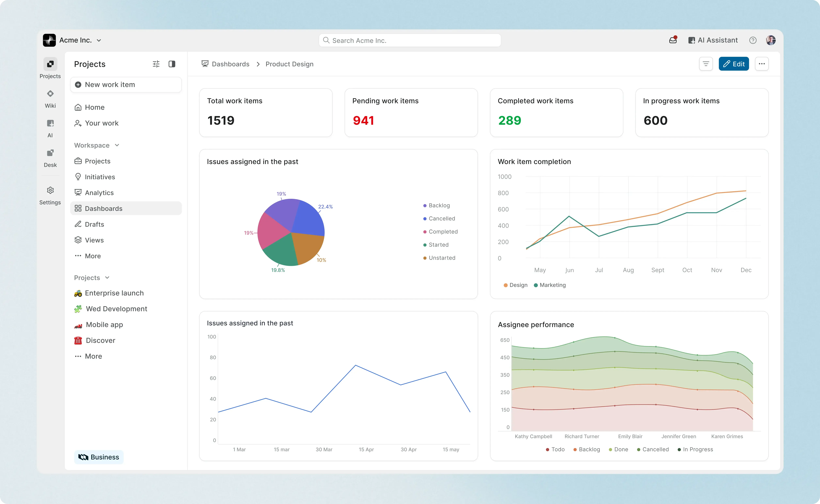Collapse the Projects sidebar panel
This screenshot has width=820, height=504.
click(x=172, y=64)
